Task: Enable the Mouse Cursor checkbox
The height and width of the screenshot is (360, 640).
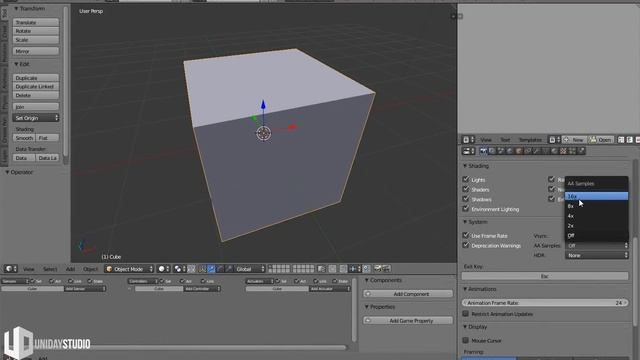Action: tap(466, 340)
